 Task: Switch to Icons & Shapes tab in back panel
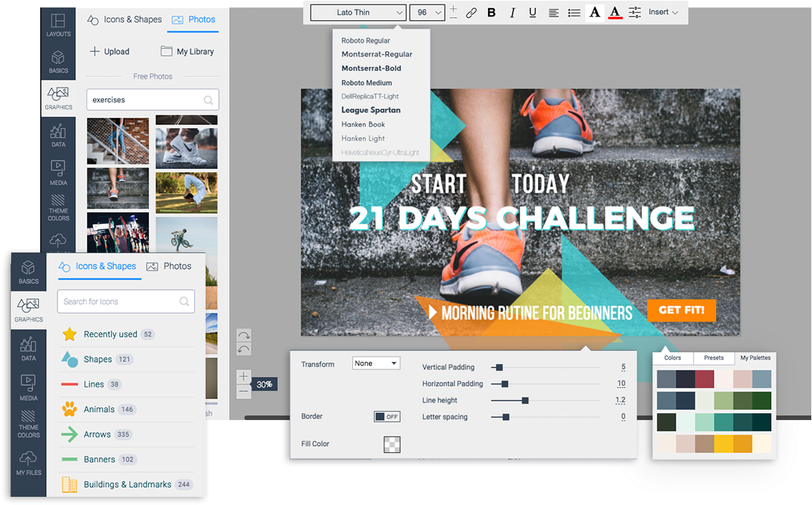tap(125, 19)
